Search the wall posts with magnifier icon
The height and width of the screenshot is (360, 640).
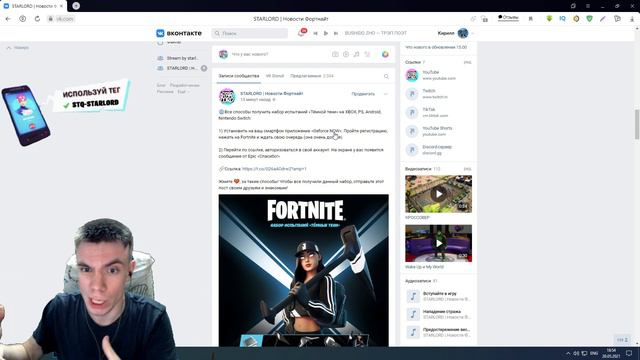[x=386, y=76]
